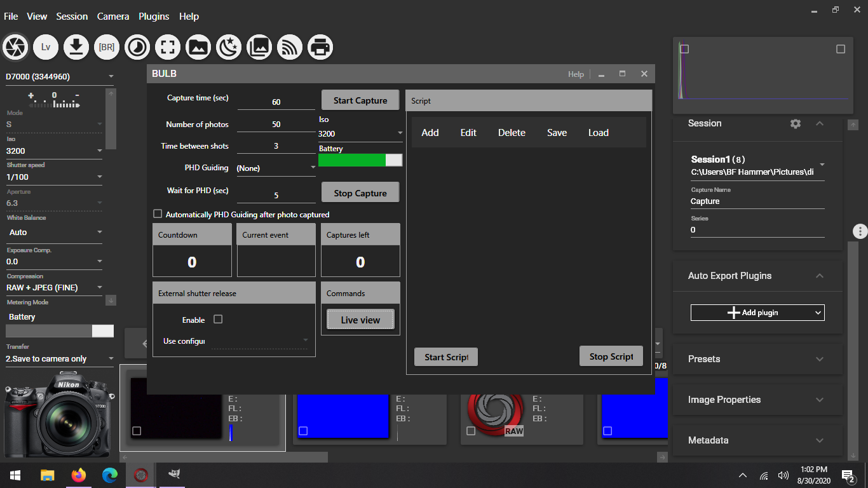868x488 pixels.
Task: Open the Plugins menu
Action: (154, 17)
